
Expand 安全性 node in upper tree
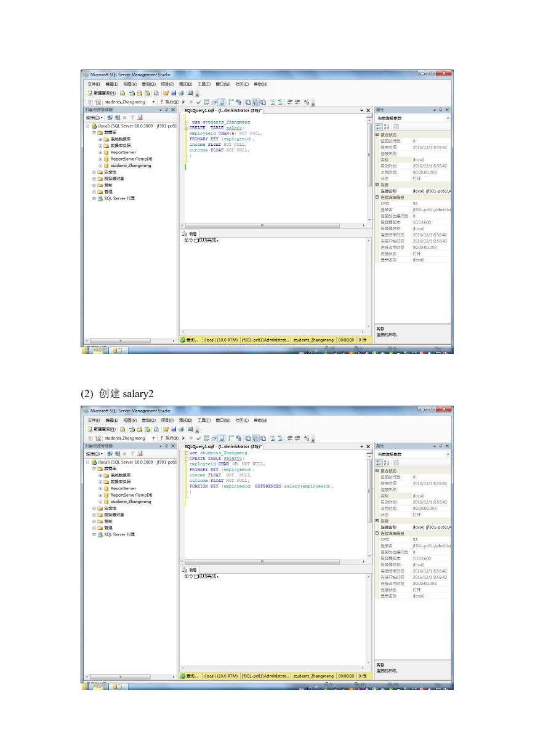coord(94,172)
